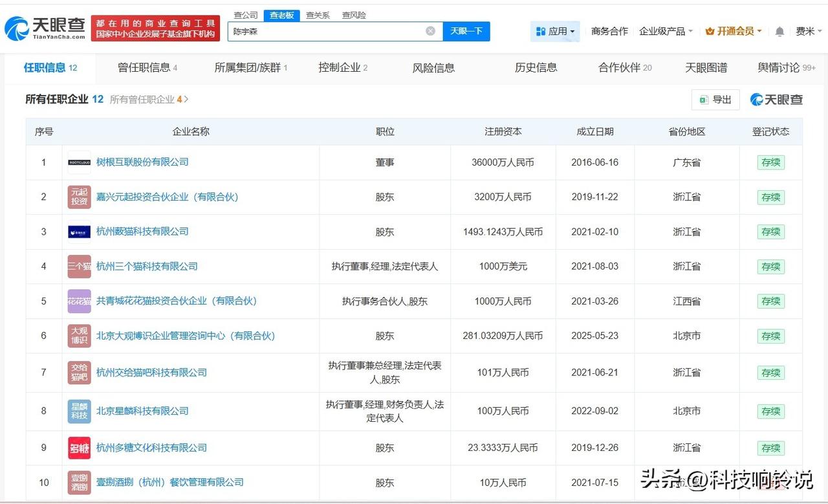Open the 风险信息 tab
Image resolution: width=828 pixels, height=504 pixels.
[433, 68]
